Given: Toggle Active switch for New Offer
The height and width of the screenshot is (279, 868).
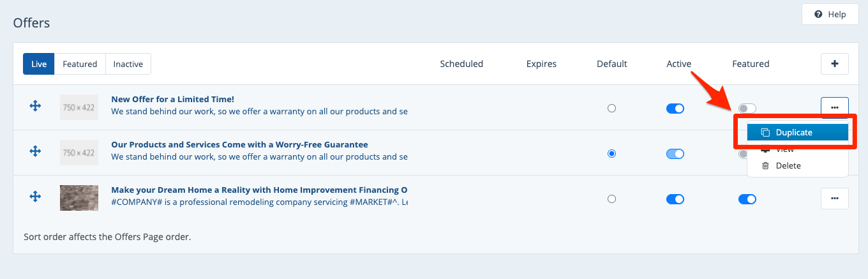Looking at the screenshot, I should pyautogui.click(x=675, y=109).
